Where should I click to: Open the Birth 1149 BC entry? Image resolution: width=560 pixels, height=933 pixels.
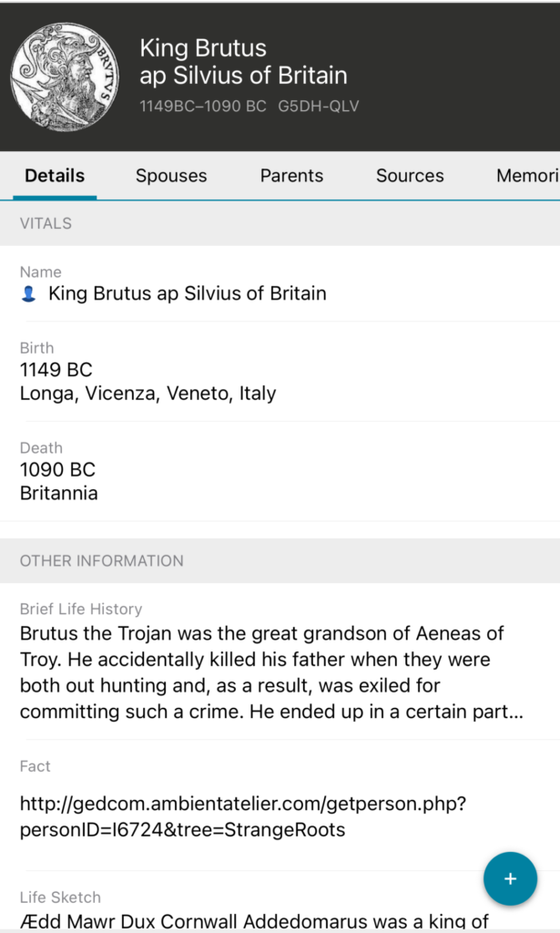point(56,370)
